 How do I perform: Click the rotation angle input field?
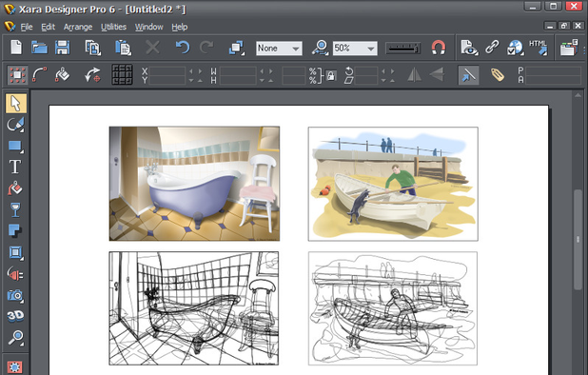(x=366, y=70)
